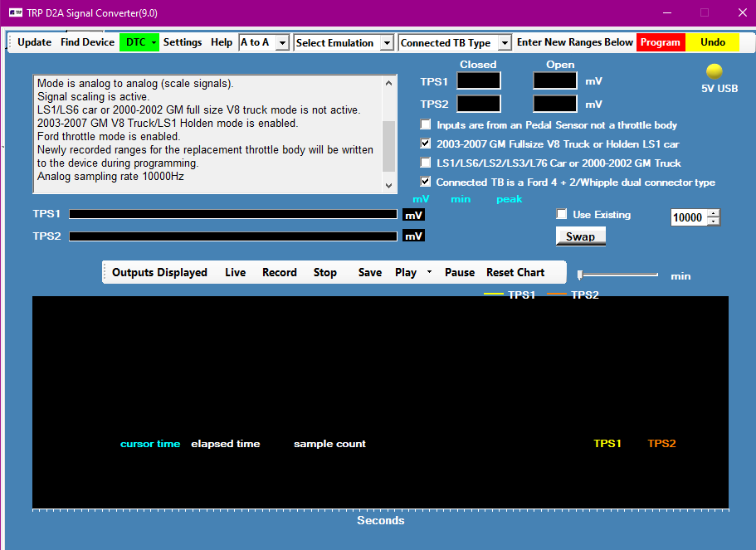
Task: Uncheck Connected TB is Ford 4 + 2/Whipple option
Action: pyautogui.click(x=425, y=182)
